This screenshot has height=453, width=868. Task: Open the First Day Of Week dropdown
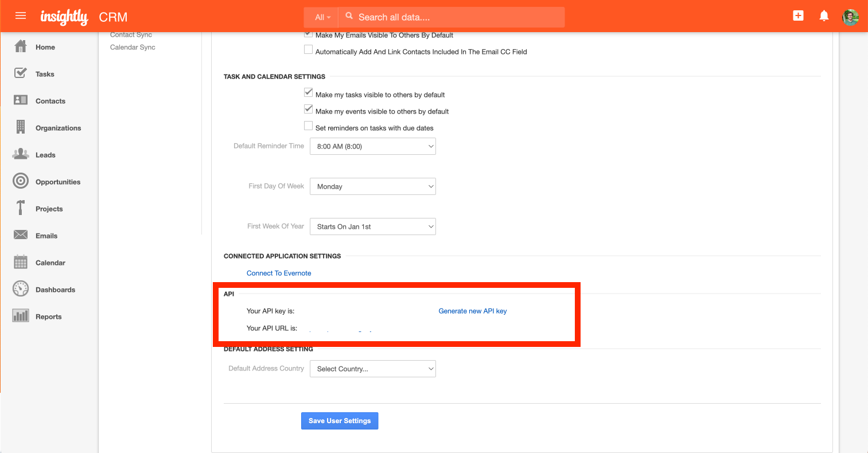[x=372, y=186]
